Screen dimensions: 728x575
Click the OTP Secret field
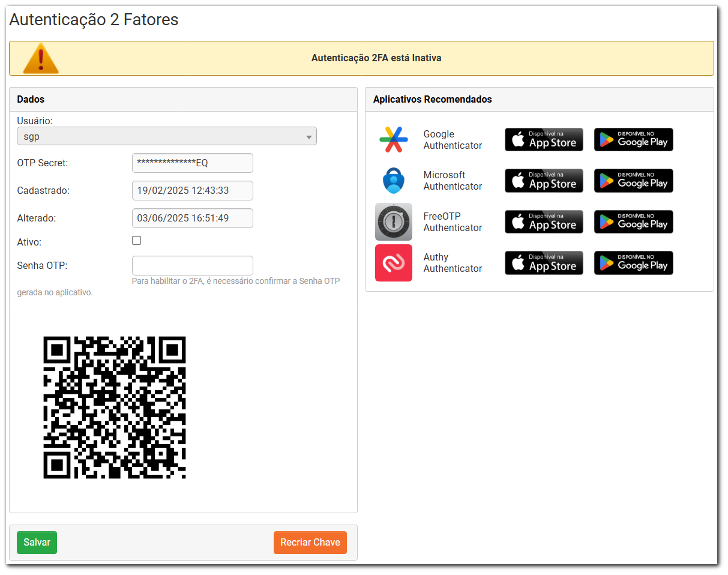click(192, 163)
